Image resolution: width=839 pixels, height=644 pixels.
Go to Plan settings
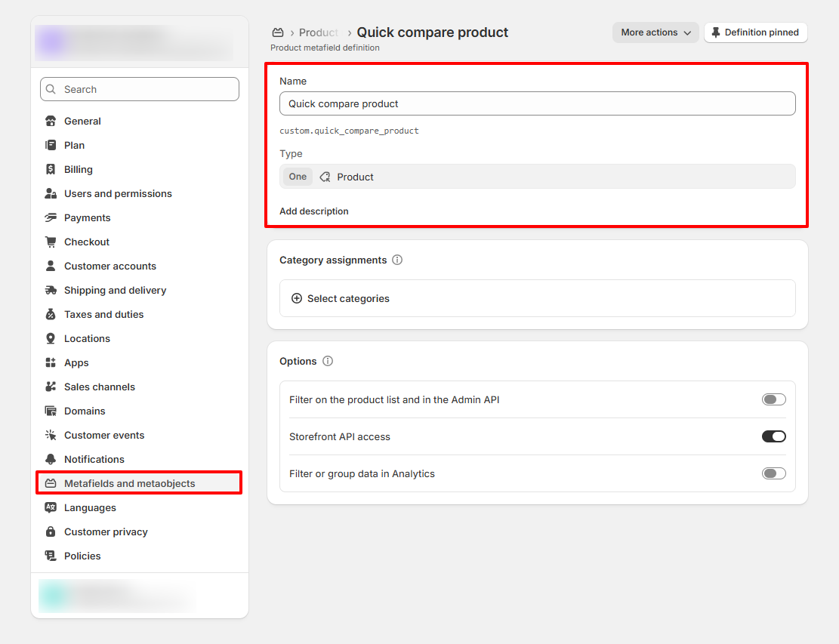[139, 145]
